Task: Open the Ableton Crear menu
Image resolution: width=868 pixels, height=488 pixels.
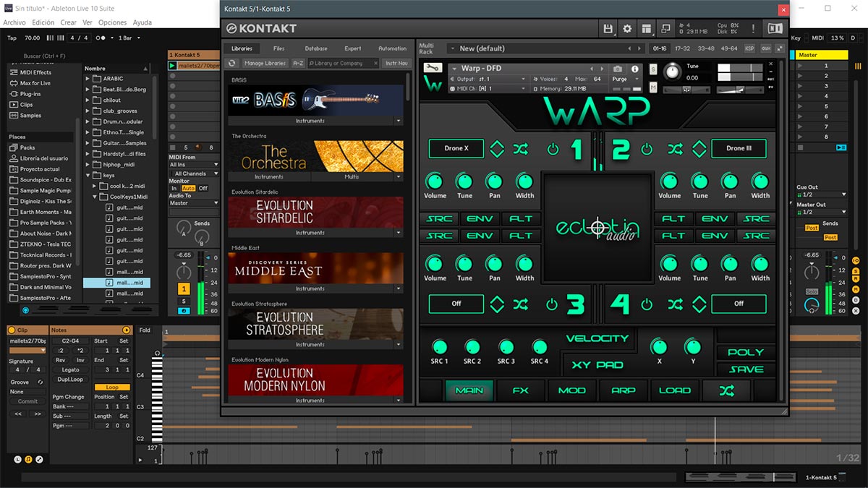Action: (69, 22)
